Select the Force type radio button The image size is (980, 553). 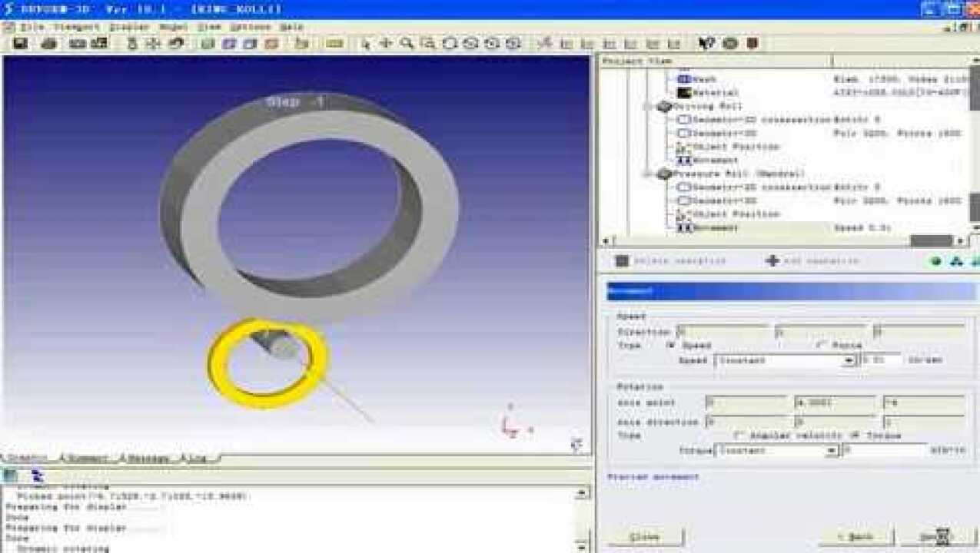(x=820, y=346)
